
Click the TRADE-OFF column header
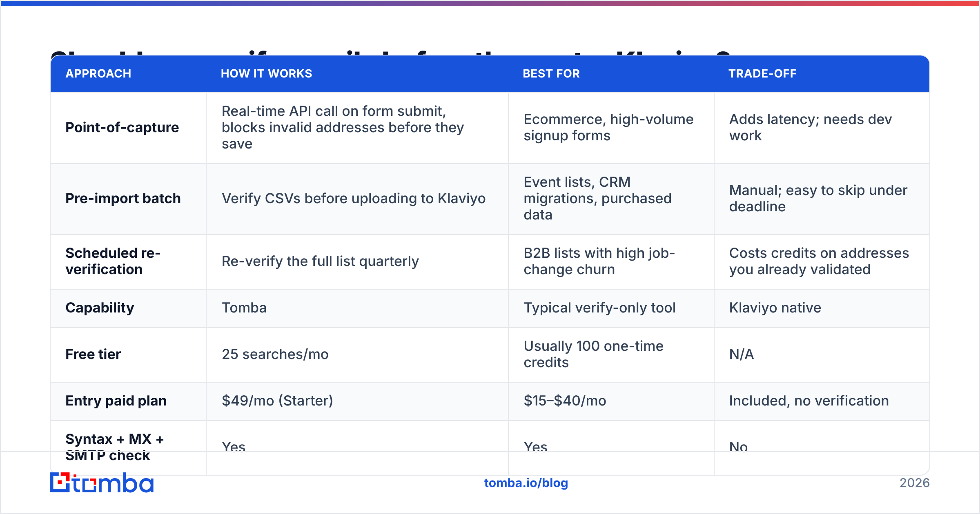[x=762, y=73]
